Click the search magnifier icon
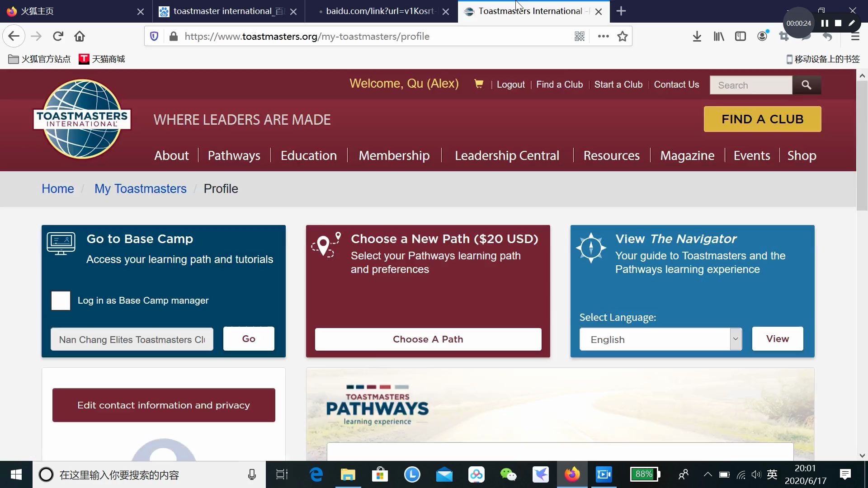 [806, 84]
